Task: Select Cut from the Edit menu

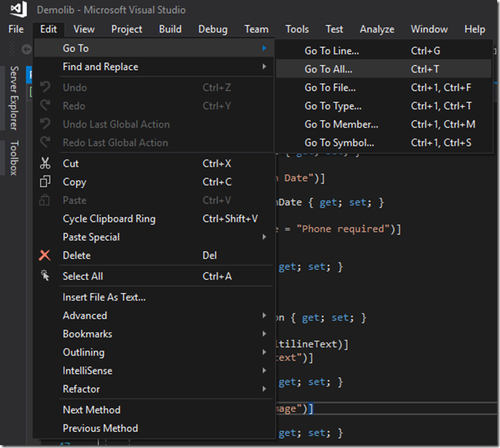Action: coord(154,163)
